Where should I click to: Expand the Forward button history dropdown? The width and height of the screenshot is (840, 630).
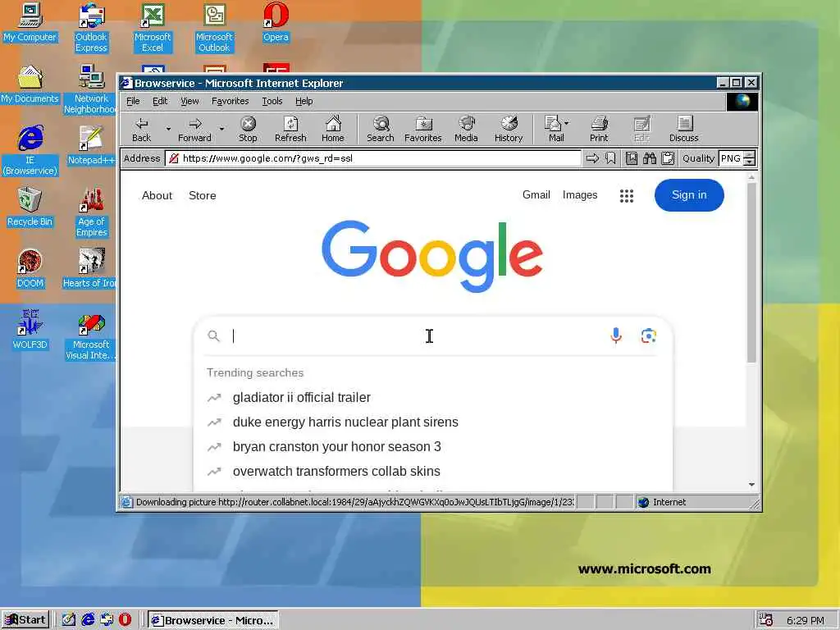(x=221, y=129)
